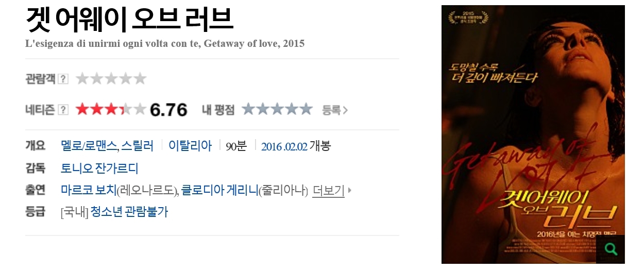Open actor 마르코 보치's page
The image size is (644, 270).
(89, 191)
